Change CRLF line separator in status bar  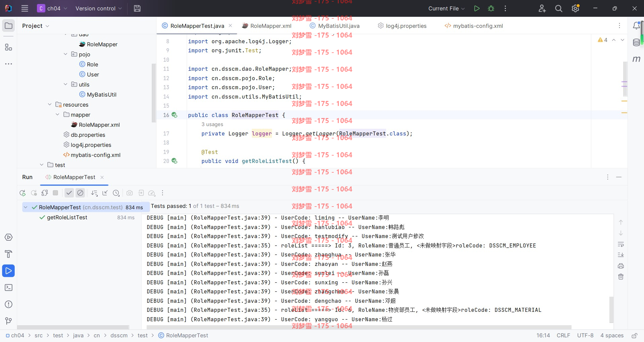point(563,336)
